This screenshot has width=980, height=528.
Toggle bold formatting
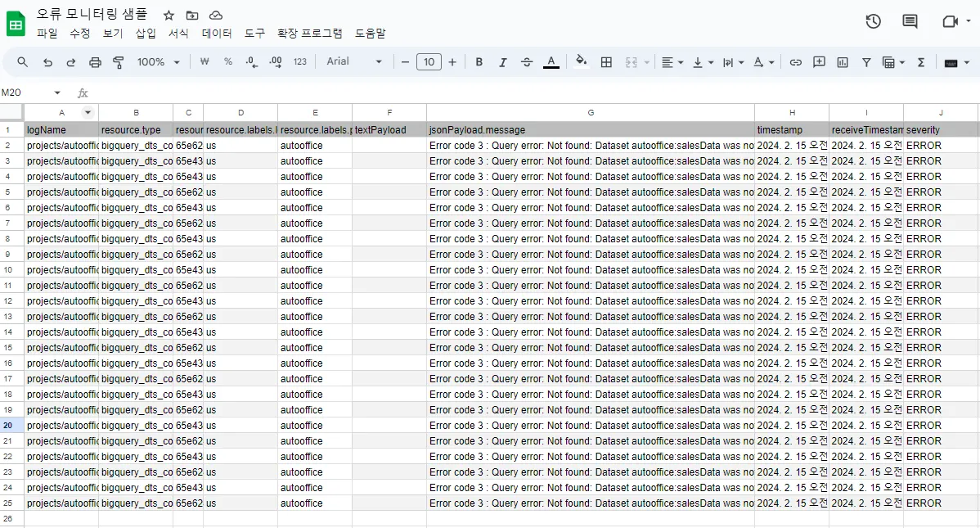click(x=479, y=62)
